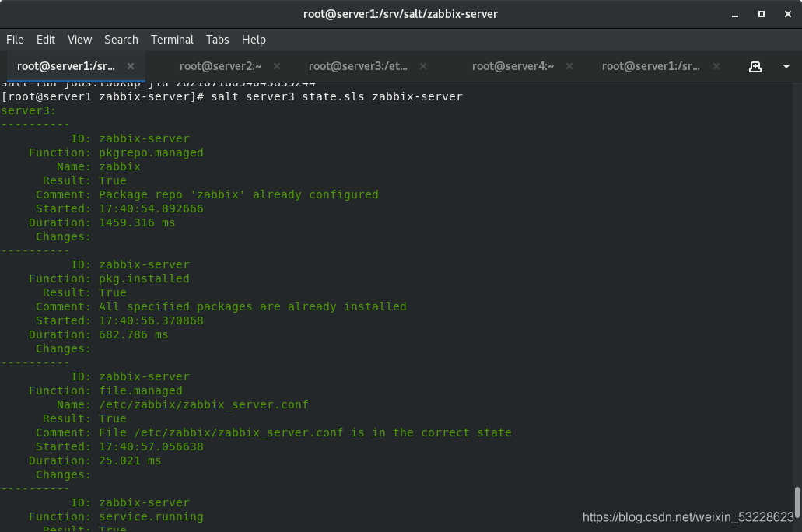
Task: Click 'pkg.installed' function text
Action: 144,278
